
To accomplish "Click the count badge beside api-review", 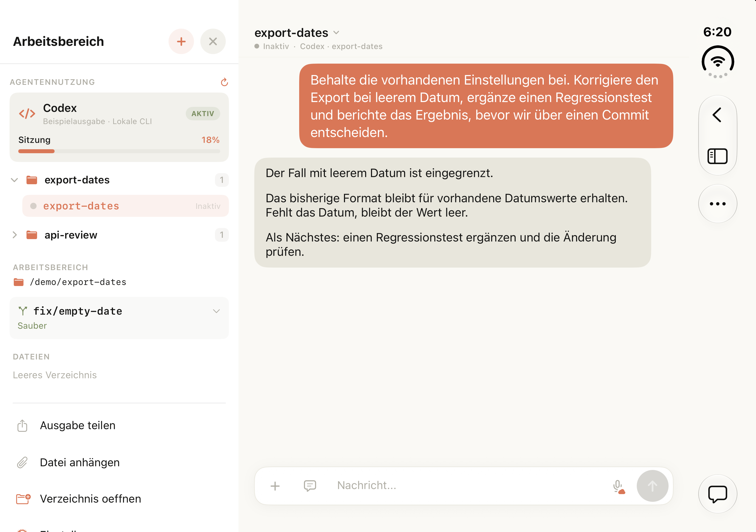I will tap(222, 235).
